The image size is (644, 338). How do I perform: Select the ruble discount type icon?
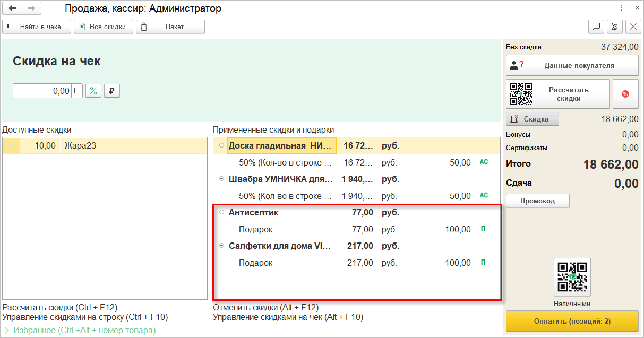coord(111,91)
